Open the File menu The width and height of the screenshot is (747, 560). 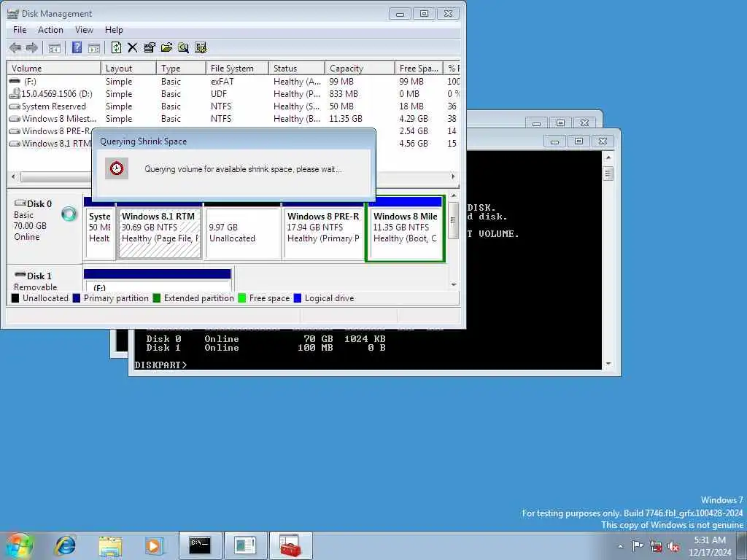pyautogui.click(x=20, y=30)
